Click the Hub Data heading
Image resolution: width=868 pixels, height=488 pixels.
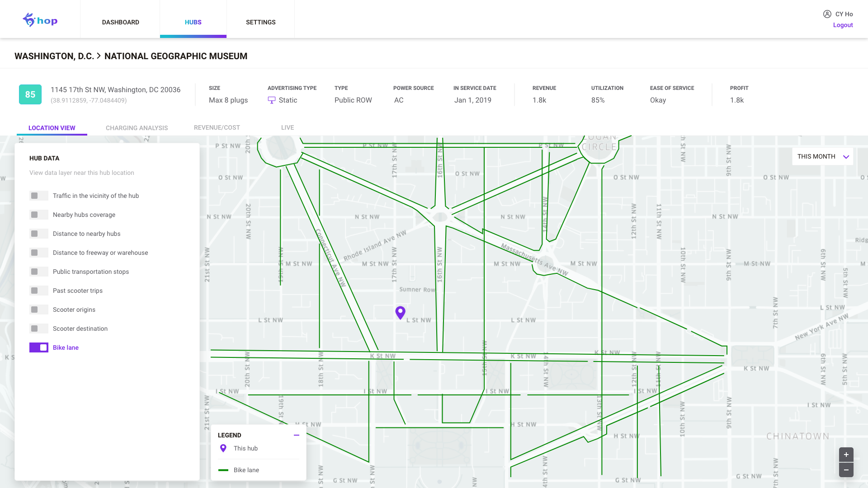44,158
